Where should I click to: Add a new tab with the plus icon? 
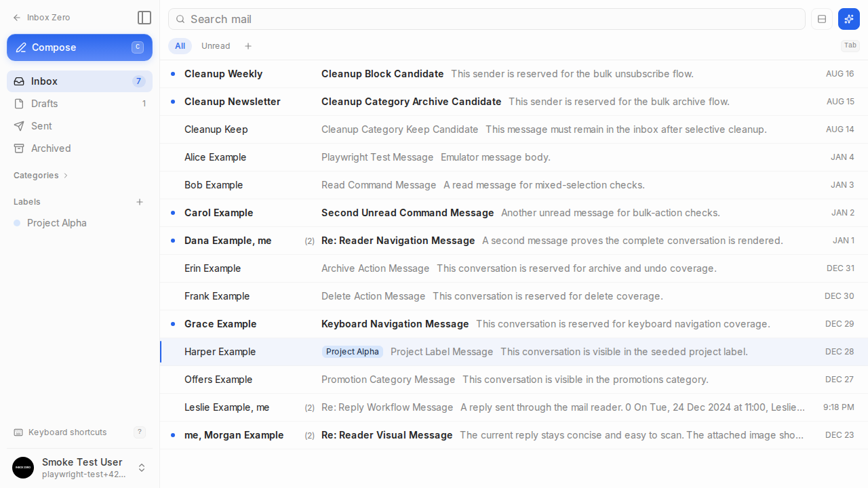(x=248, y=46)
